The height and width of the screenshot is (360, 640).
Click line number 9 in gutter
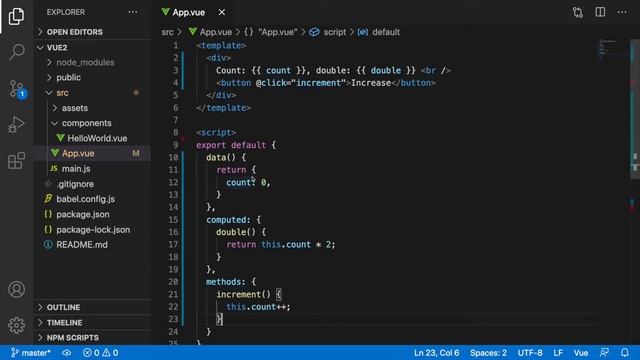pyautogui.click(x=175, y=145)
